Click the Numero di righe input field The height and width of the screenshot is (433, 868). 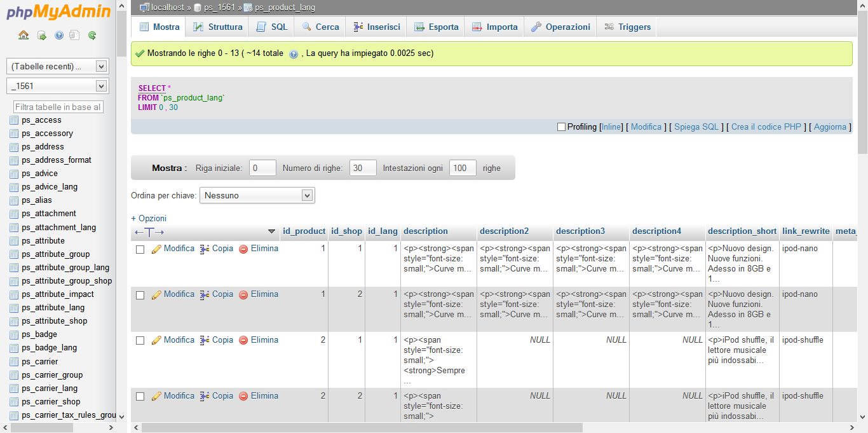point(363,168)
